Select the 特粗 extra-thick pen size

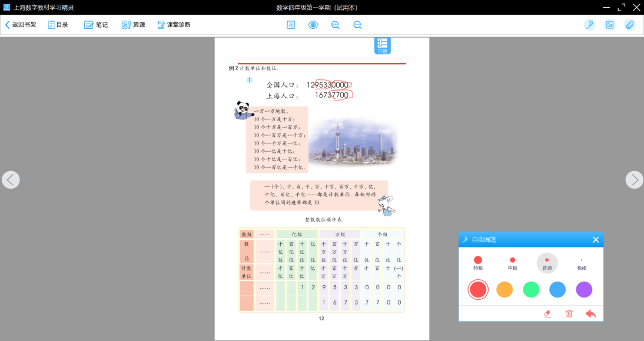tap(478, 262)
